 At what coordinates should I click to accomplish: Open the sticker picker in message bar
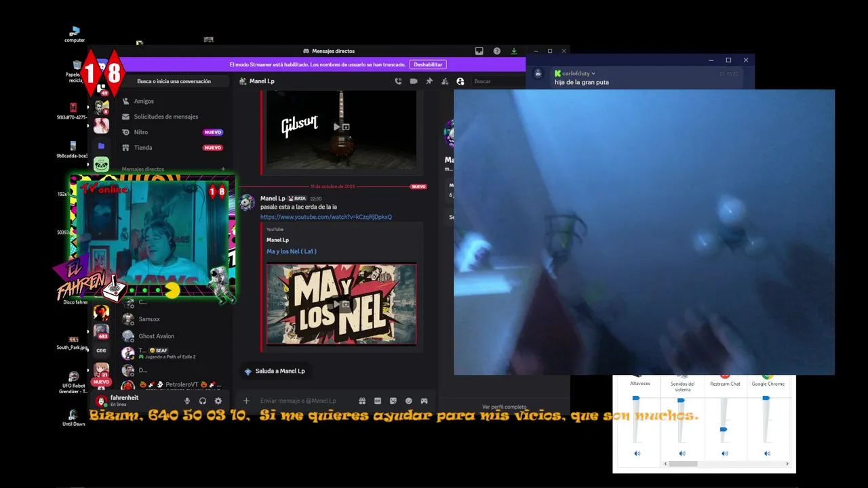pos(393,401)
